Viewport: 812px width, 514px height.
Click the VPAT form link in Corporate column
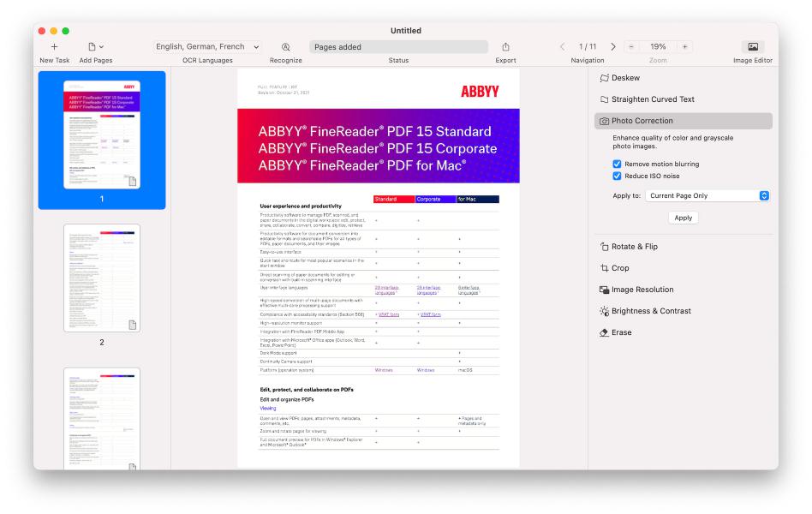(x=430, y=314)
